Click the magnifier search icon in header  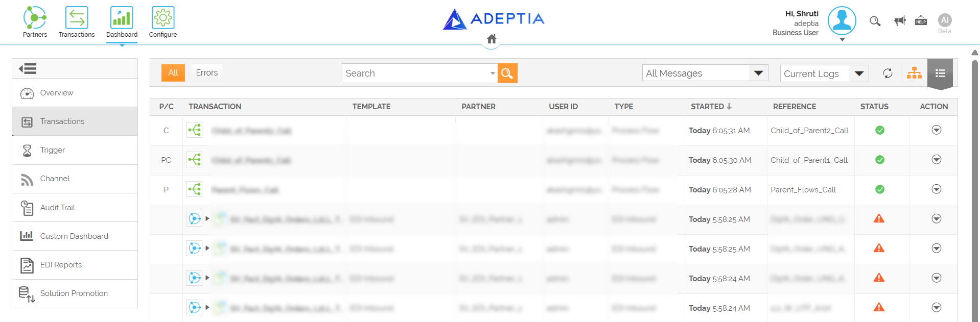tap(875, 21)
